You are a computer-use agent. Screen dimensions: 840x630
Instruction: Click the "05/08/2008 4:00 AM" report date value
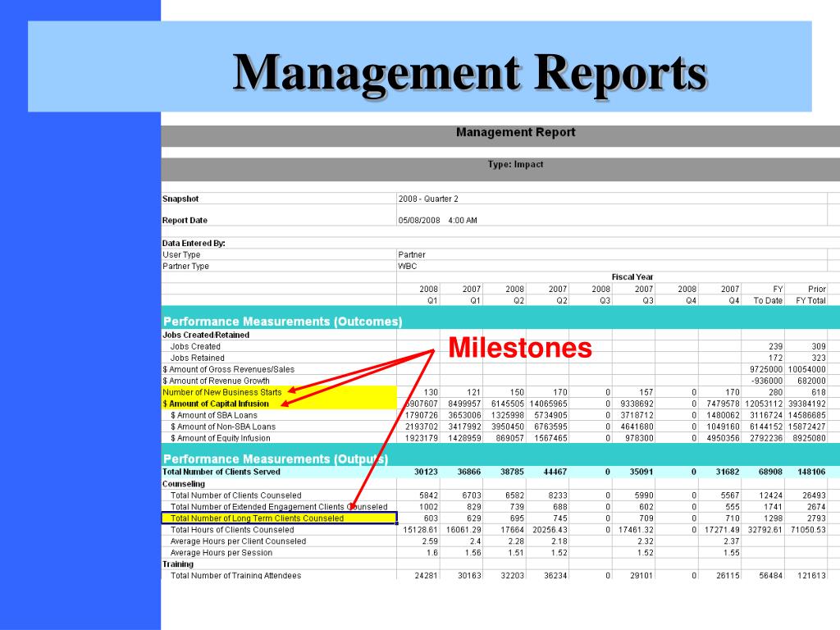[x=437, y=220]
